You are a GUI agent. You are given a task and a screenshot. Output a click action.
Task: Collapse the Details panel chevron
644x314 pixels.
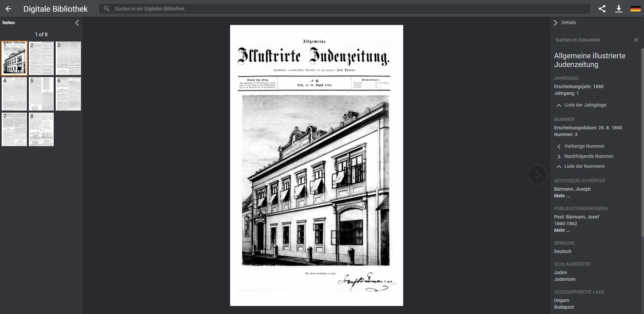click(x=555, y=22)
